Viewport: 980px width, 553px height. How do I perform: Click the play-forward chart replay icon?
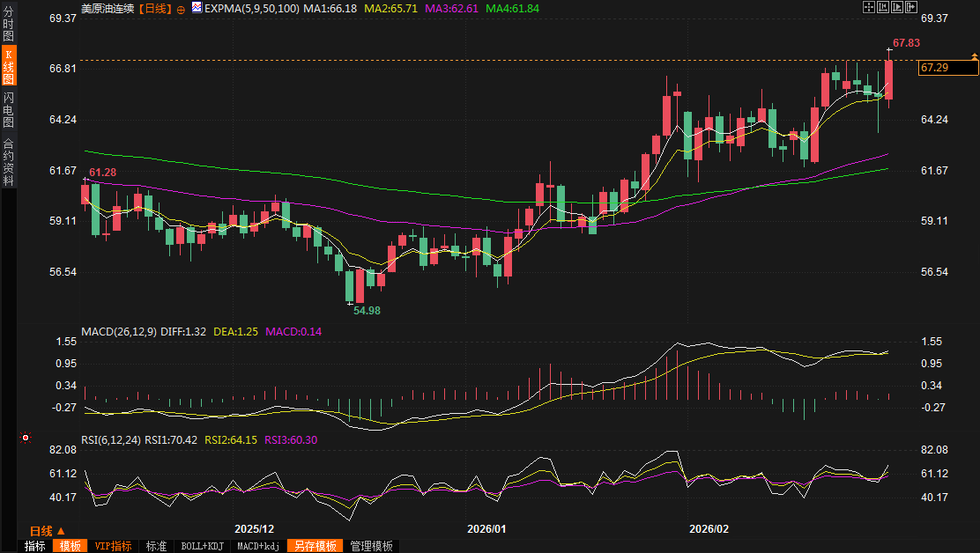(897, 7)
